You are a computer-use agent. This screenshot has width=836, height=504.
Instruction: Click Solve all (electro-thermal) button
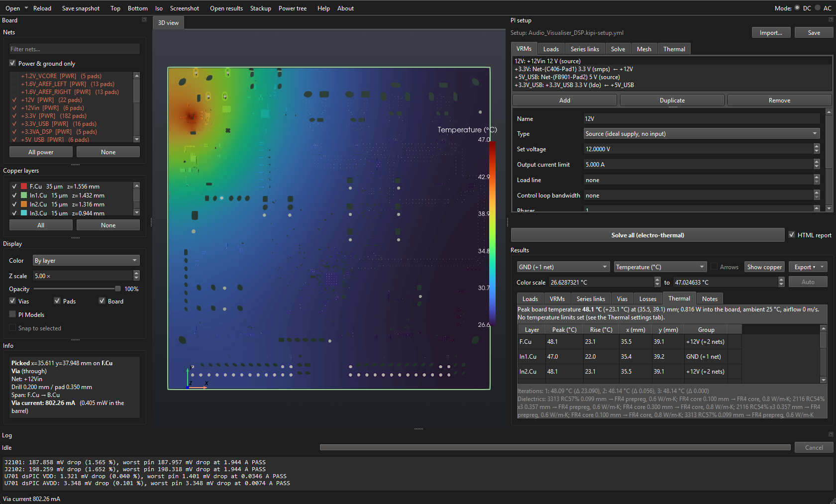pyautogui.click(x=647, y=235)
